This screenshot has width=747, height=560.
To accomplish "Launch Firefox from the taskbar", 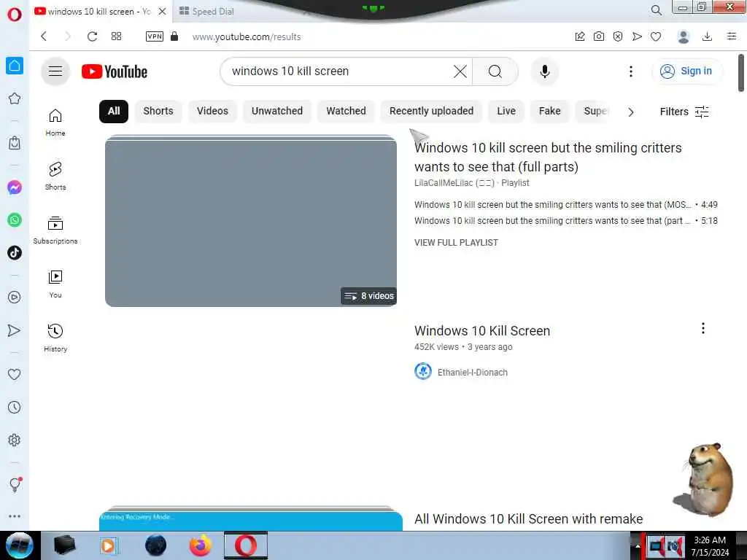I will (201, 545).
